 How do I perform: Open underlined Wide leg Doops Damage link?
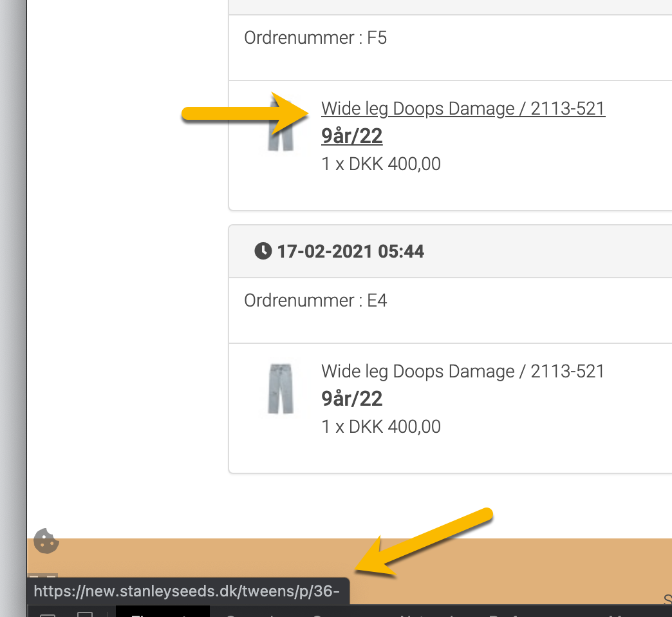(463, 109)
